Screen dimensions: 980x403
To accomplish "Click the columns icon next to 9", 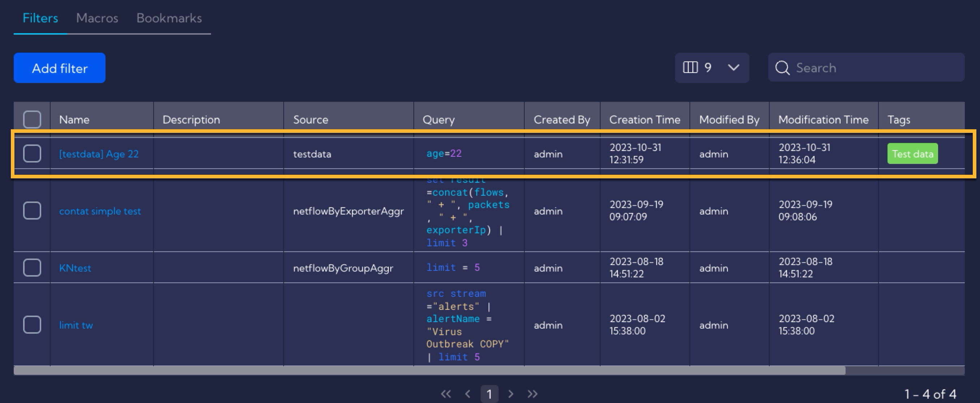I will point(690,68).
